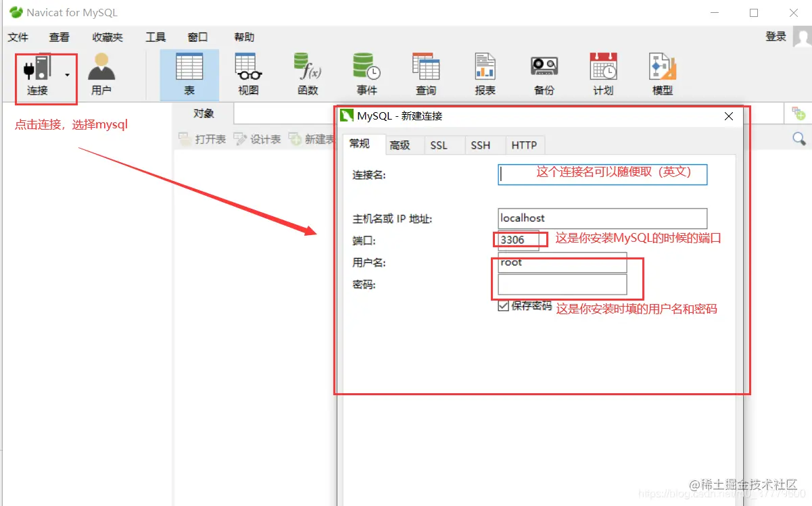Open the 帮助 help menu
Screen dimensions: 812x506
(244, 37)
